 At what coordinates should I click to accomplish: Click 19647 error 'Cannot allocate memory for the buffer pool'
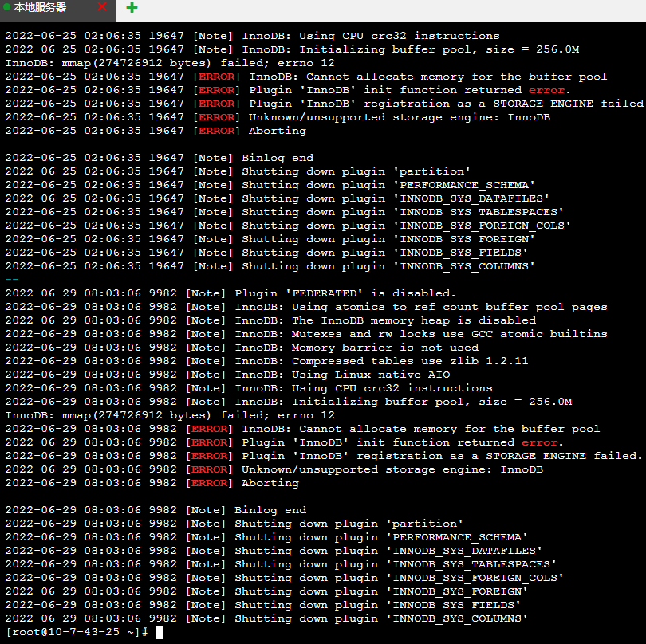click(x=305, y=77)
